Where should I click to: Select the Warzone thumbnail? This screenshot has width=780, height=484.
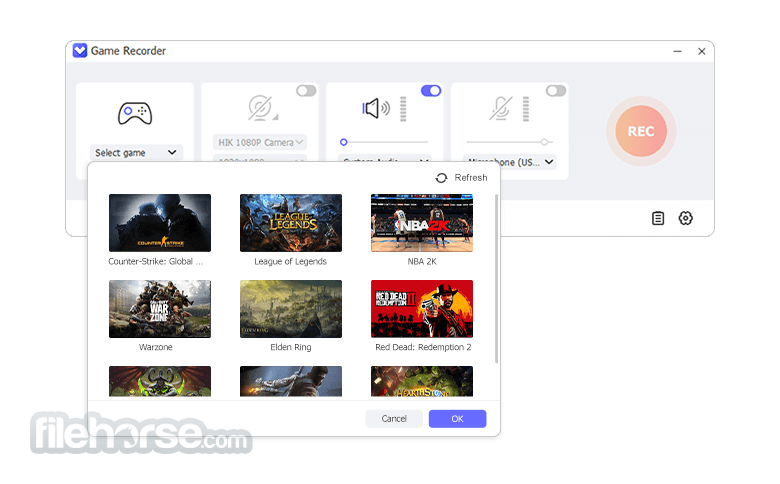click(160, 309)
